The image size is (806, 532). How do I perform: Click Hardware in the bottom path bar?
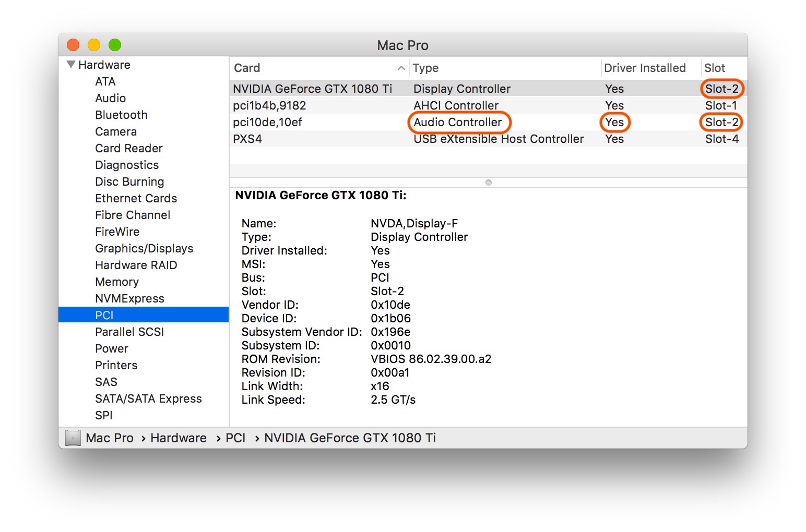pos(179,438)
